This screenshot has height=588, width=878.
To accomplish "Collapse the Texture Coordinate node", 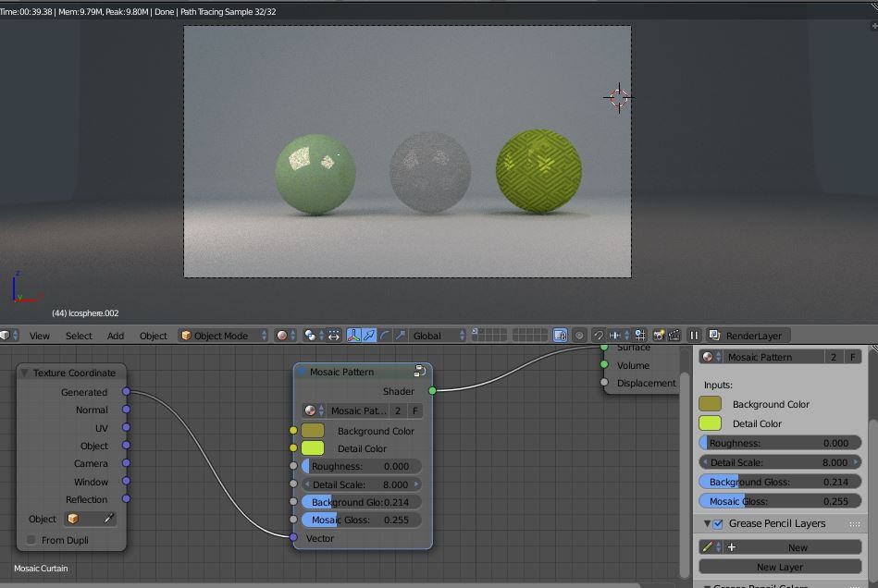I will (23, 373).
